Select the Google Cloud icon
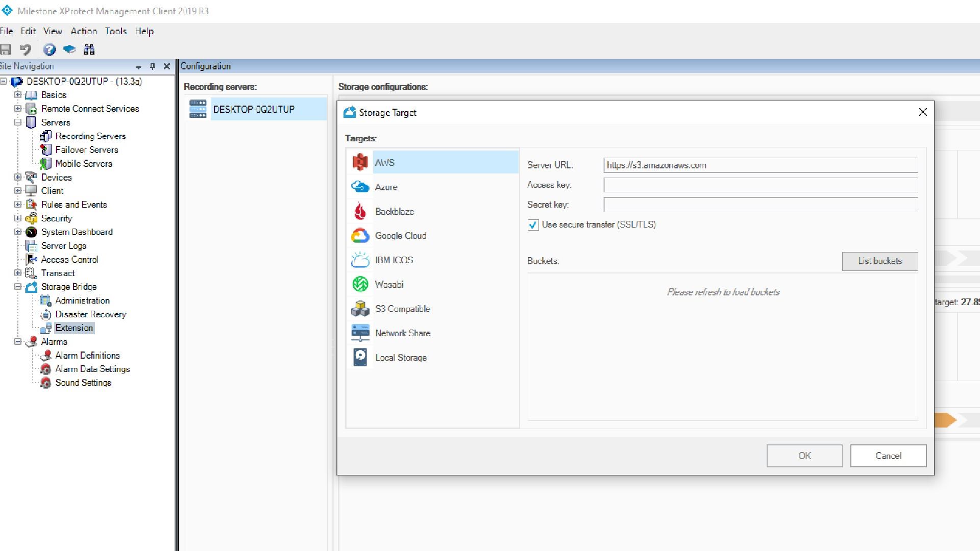The image size is (980, 551). click(x=360, y=235)
